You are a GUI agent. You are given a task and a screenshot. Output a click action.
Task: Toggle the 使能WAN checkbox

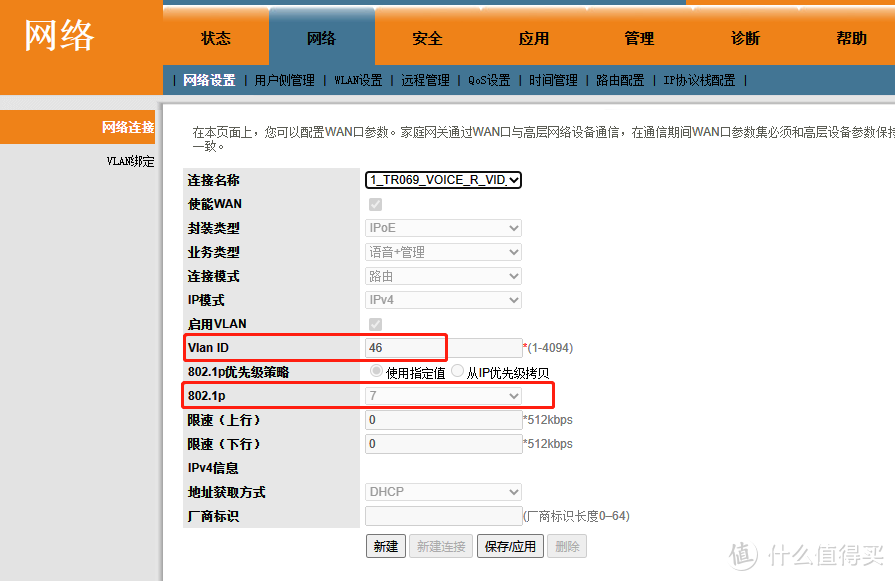point(376,204)
